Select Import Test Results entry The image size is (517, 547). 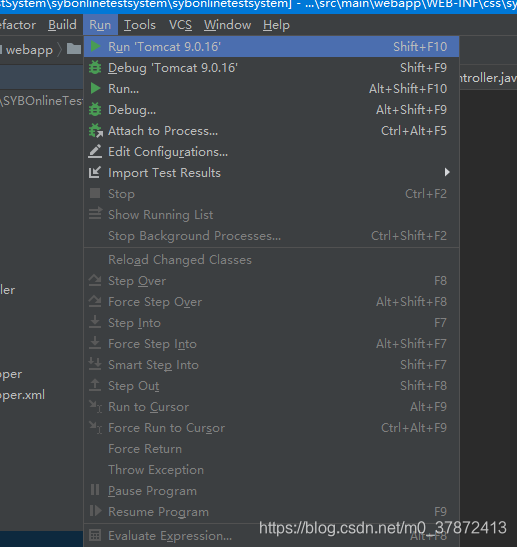271,172
